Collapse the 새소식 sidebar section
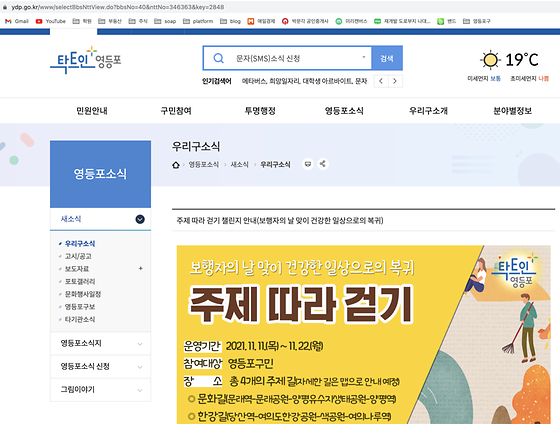The width and height of the screenshot is (560, 424). point(140,219)
